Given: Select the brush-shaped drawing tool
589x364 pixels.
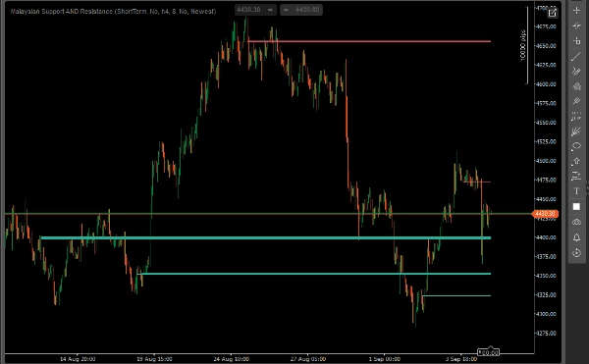Looking at the screenshot, I should (576, 86).
